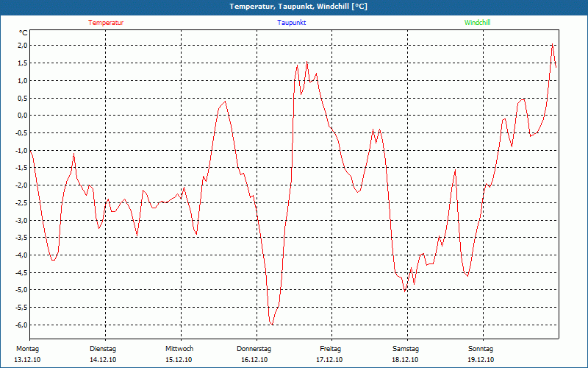Select the -1,5 y-axis value
The width and height of the screenshot is (588, 368).
(22, 168)
